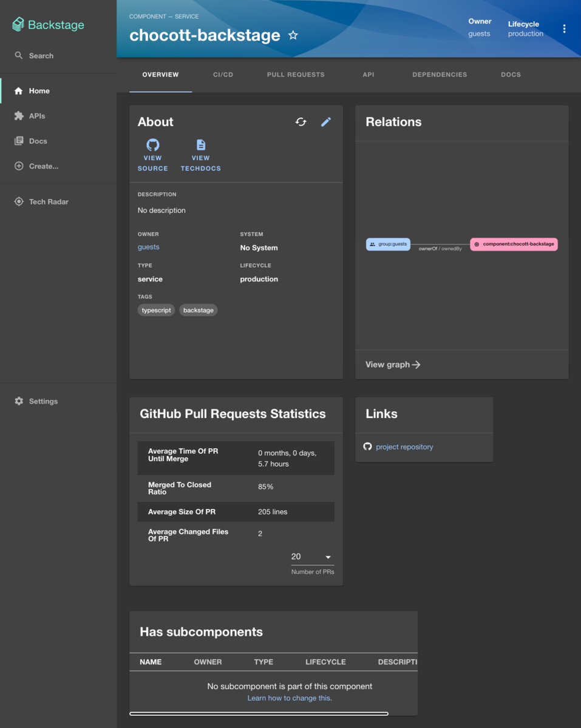This screenshot has width=581, height=728.
Task: Refresh the About entity
Action: pos(301,122)
